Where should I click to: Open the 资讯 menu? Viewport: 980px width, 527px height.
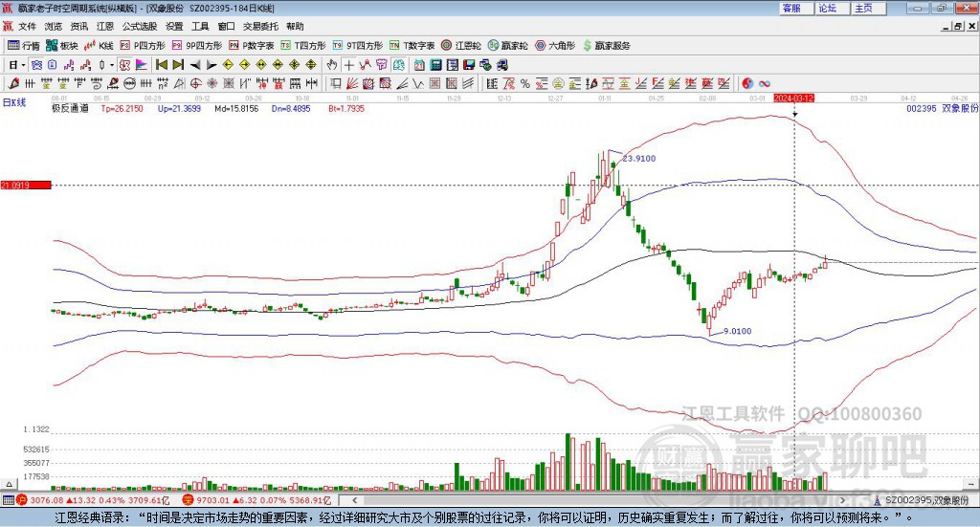79,26
